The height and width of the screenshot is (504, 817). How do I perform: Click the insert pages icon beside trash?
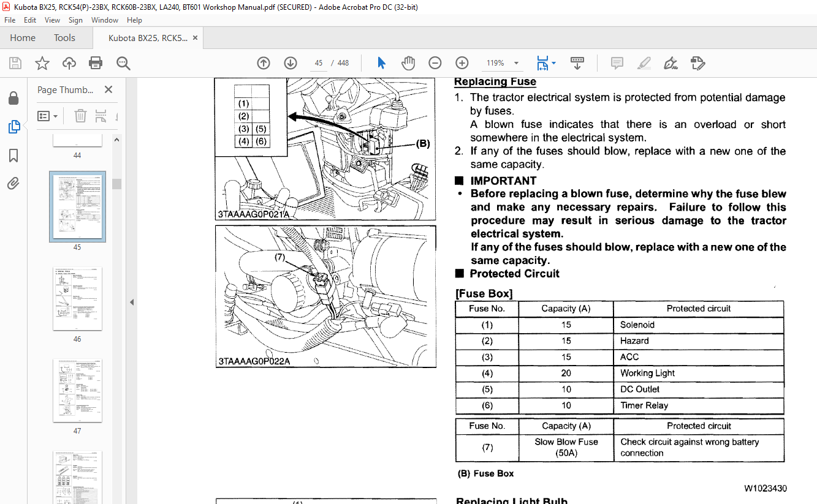[101, 116]
